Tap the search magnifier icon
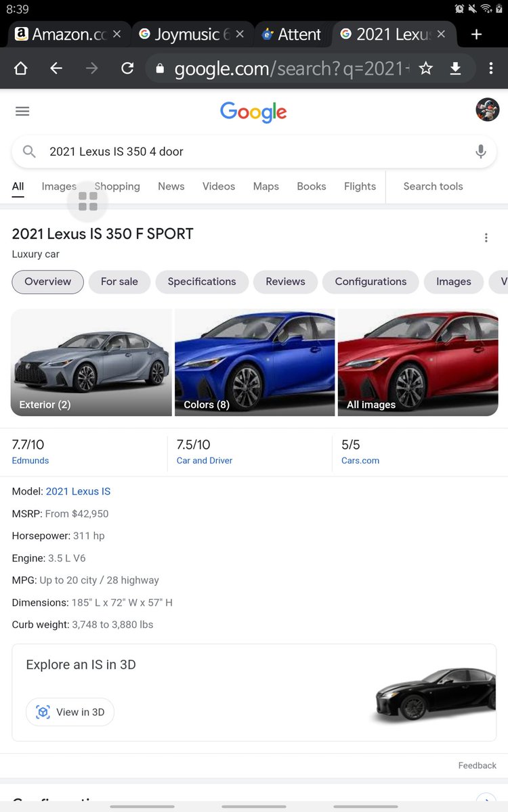Viewport: 508px width, 812px height. coord(29,152)
